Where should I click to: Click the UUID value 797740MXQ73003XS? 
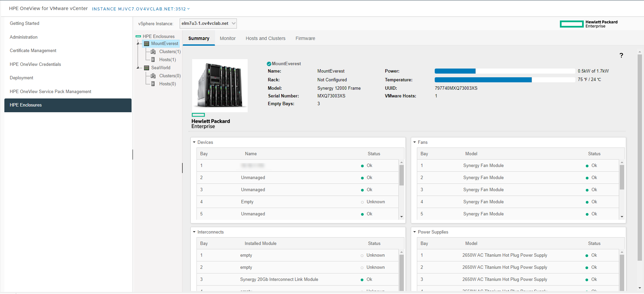click(456, 88)
